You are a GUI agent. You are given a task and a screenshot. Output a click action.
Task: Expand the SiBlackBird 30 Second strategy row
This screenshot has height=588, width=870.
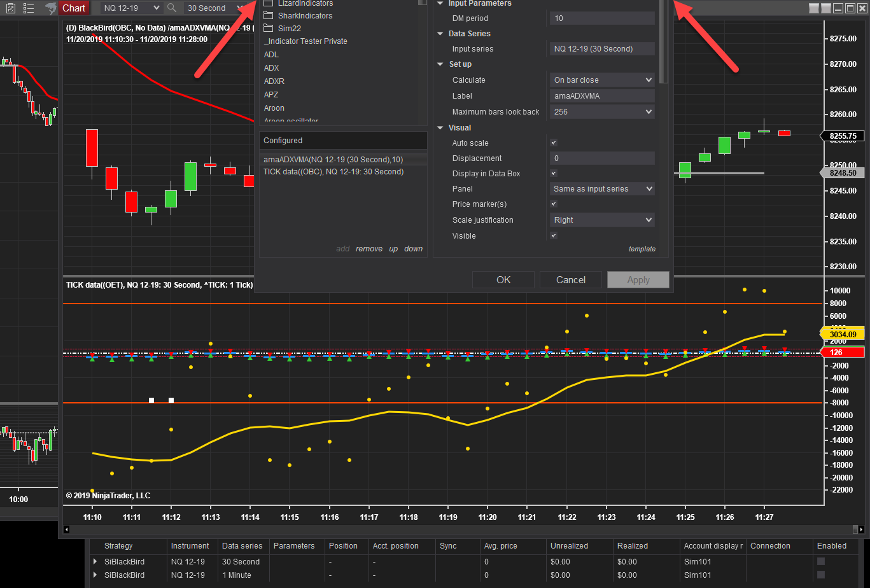(95, 562)
